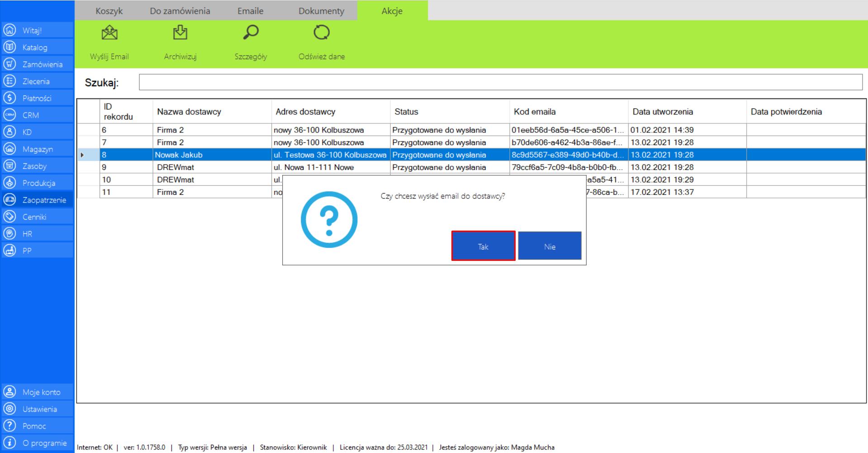Click email code 01eeb56d-6a5a-45ce-a506-1...
Image resolution: width=868 pixels, height=453 pixels.
pos(569,130)
